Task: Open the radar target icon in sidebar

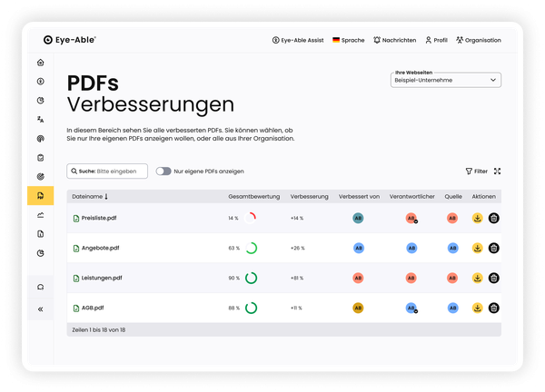Action: 41,176
